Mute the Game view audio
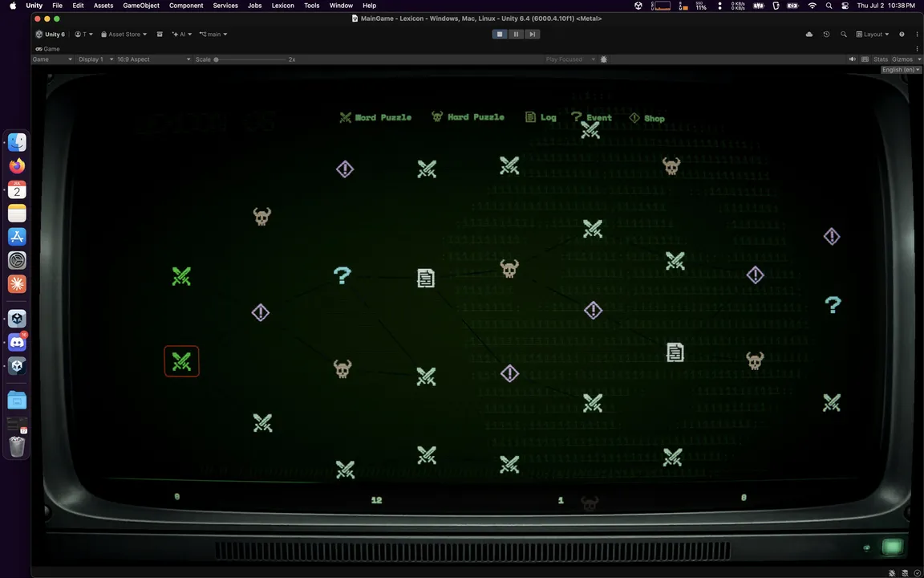The image size is (924, 578). tap(852, 59)
